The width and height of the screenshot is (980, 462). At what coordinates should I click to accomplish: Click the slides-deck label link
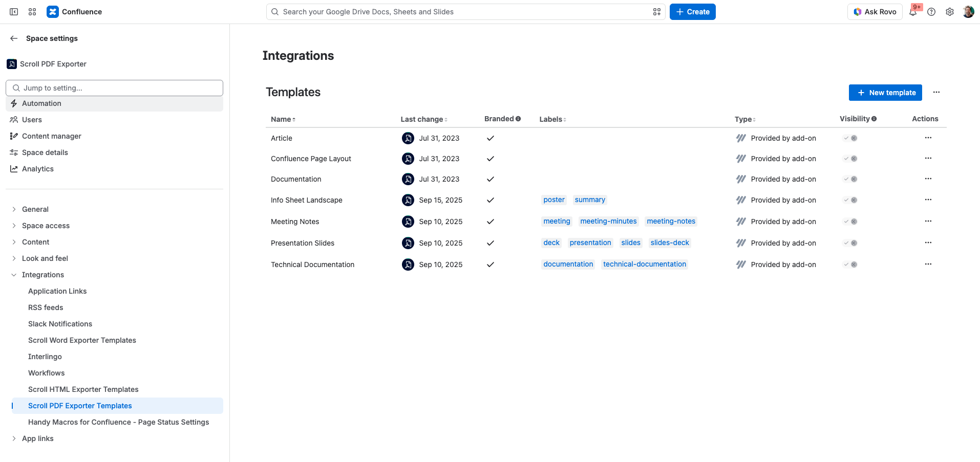[670, 243]
